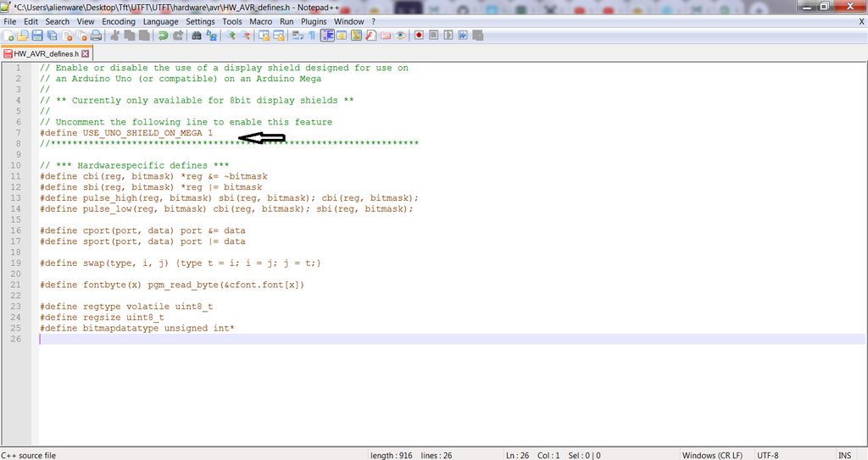
Task: Click the Playback macro icon
Action: tap(448, 36)
